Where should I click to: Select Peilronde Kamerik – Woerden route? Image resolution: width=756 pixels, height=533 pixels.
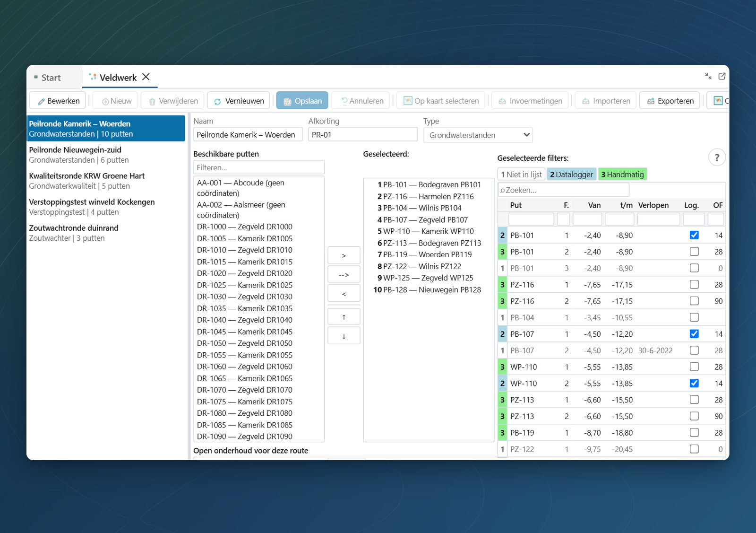click(x=106, y=129)
